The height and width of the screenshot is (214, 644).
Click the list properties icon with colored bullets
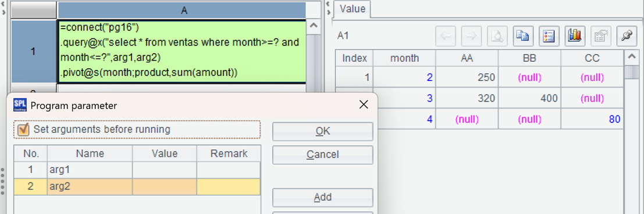549,36
